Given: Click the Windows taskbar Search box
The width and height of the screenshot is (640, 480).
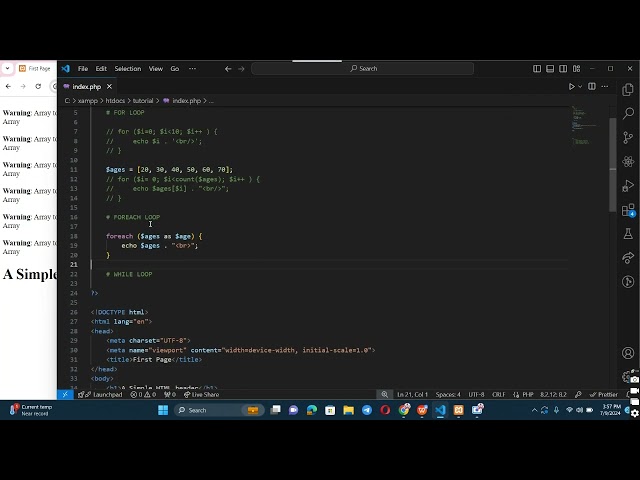Looking at the screenshot, I should (x=219, y=410).
